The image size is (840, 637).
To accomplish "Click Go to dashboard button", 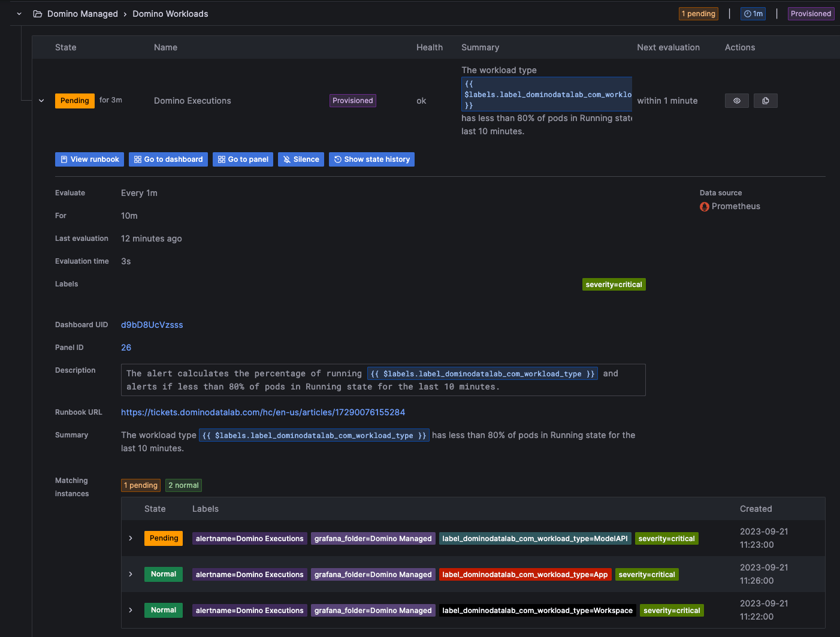I will 168,159.
